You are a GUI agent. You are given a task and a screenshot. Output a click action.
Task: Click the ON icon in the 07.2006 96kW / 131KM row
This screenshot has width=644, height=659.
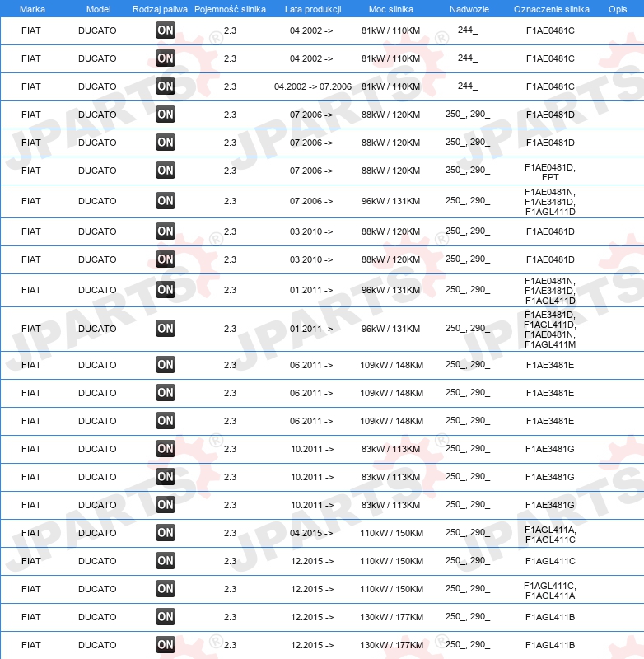[x=165, y=201]
